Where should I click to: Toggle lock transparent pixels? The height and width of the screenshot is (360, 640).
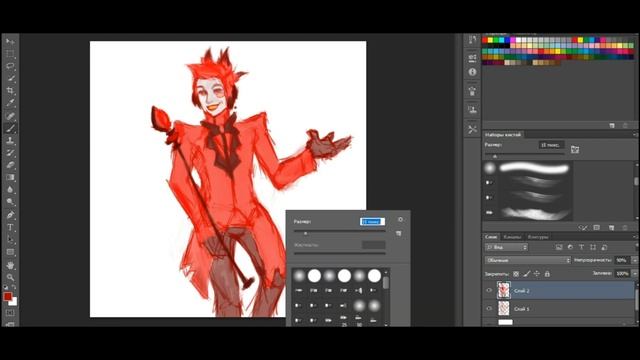[516, 274]
